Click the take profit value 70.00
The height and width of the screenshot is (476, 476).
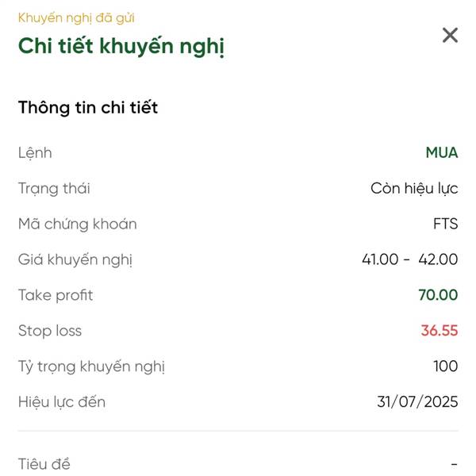click(x=438, y=295)
